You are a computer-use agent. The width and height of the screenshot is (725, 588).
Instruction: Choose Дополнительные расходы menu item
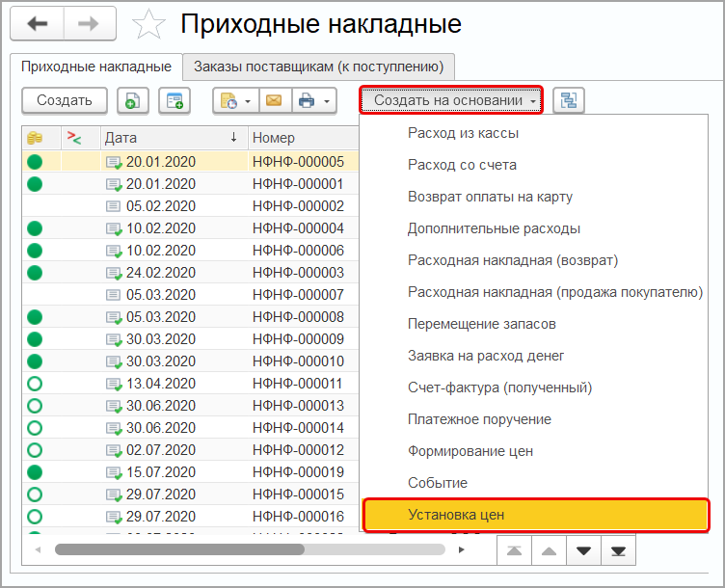point(494,228)
